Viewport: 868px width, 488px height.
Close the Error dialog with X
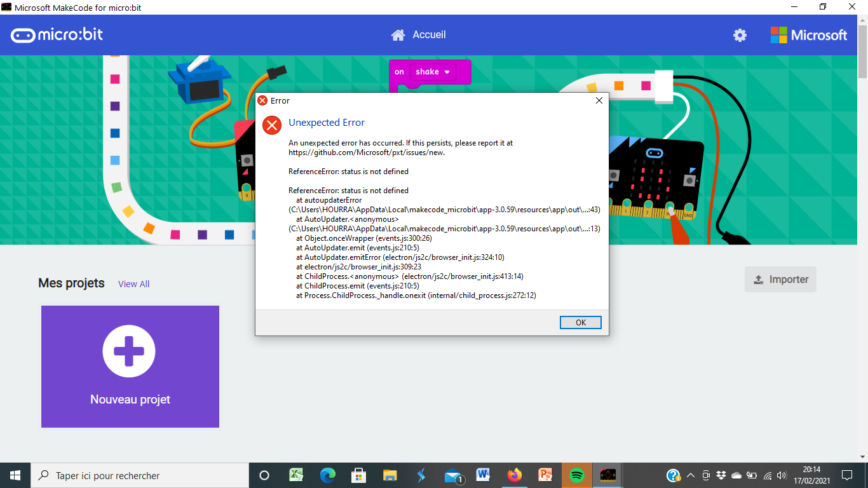pos(599,100)
